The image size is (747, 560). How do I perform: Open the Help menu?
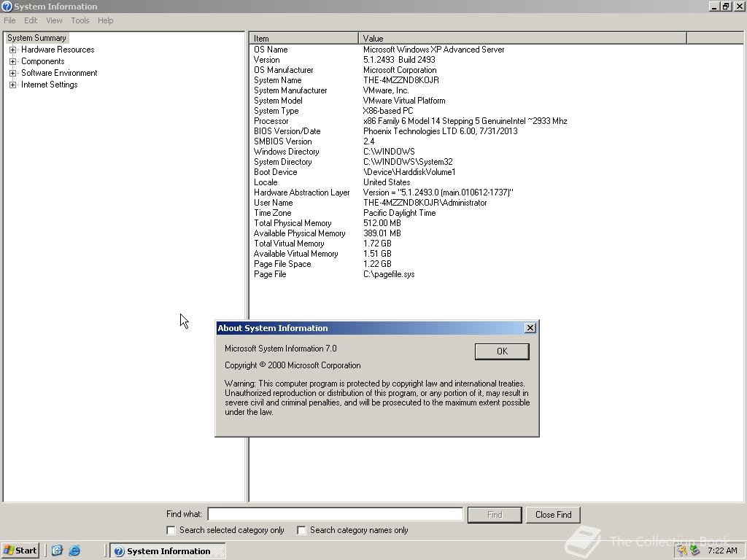point(105,20)
